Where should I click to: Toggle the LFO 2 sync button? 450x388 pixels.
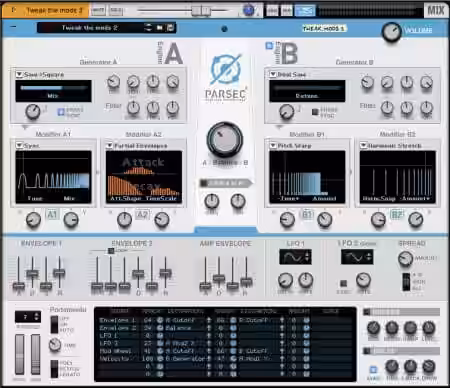[343, 283]
